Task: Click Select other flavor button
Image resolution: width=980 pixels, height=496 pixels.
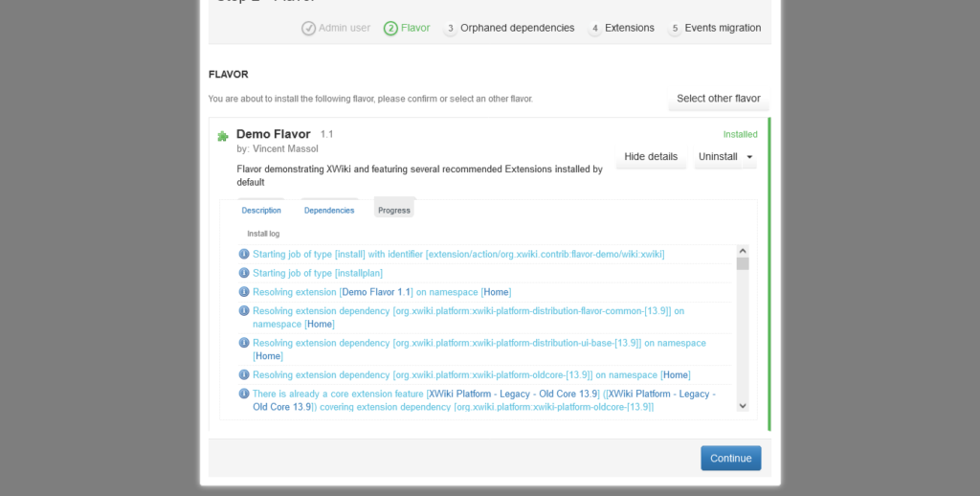Action: (x=718, y=99)
